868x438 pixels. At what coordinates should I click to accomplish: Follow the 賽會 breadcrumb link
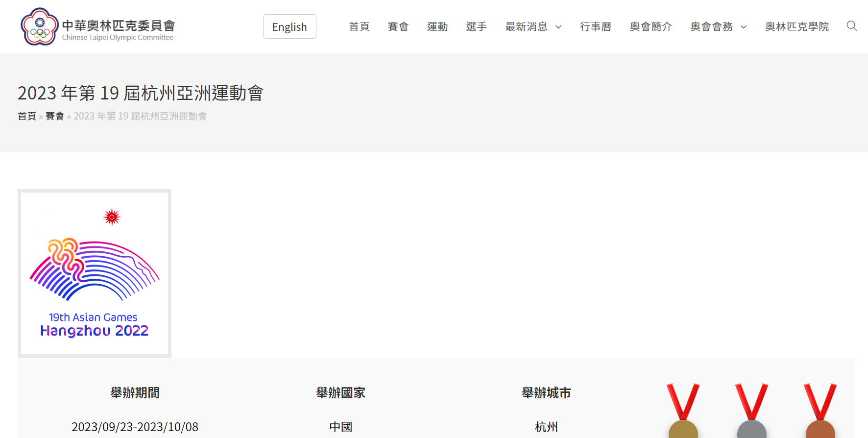click(55, 116)
